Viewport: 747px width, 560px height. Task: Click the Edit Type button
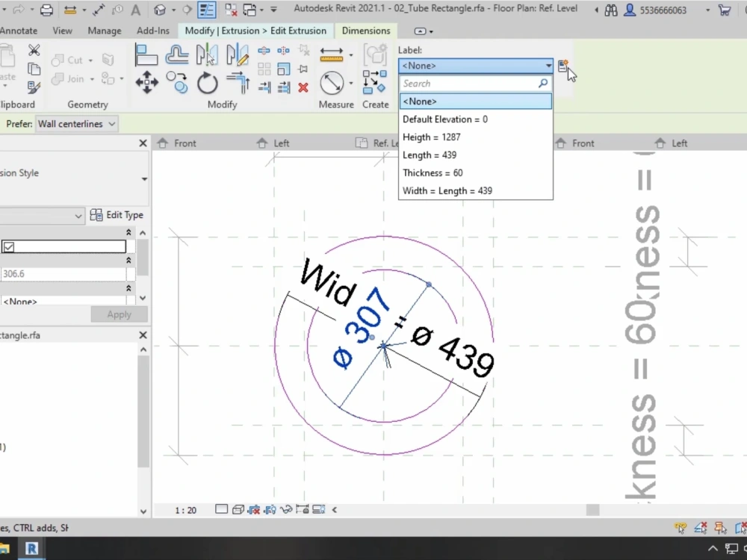(117, 215)
